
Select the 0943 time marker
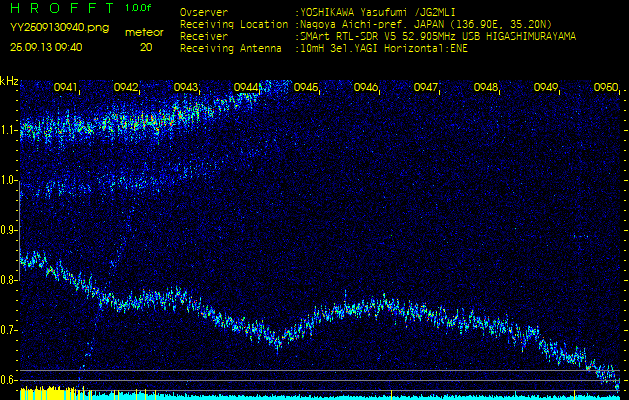186,88
